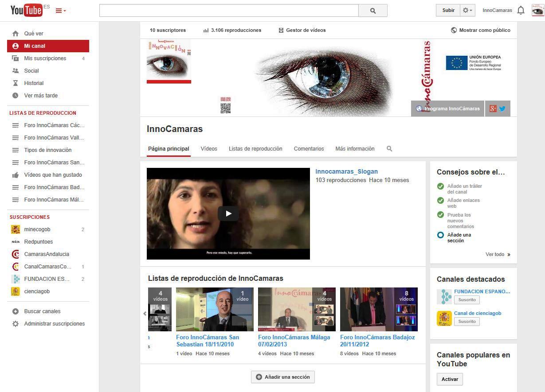Focus the YouTube search field
Image resolution: width=545 pixels, height=392 pixels.
coord(229,11)
